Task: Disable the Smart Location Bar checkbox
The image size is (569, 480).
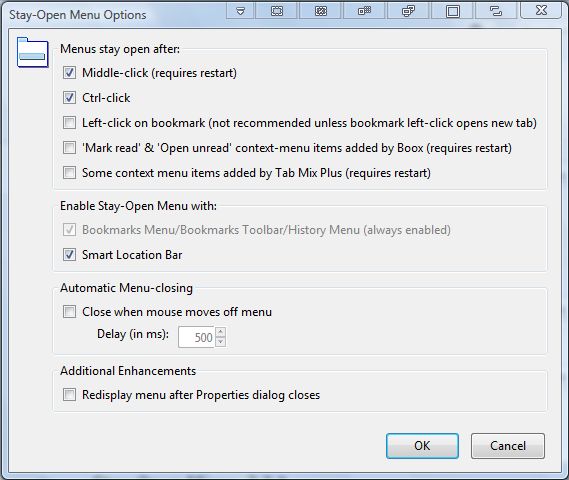Action: coord(69,255)
